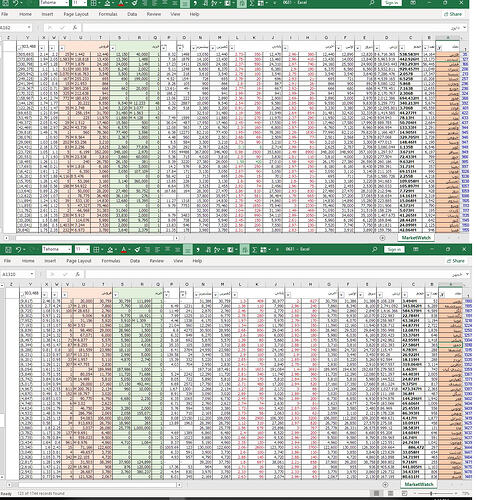Click AutoSum sigma icon in lower window
The image size is (477, 500).
pyautogui.click(x=254, y=249)
